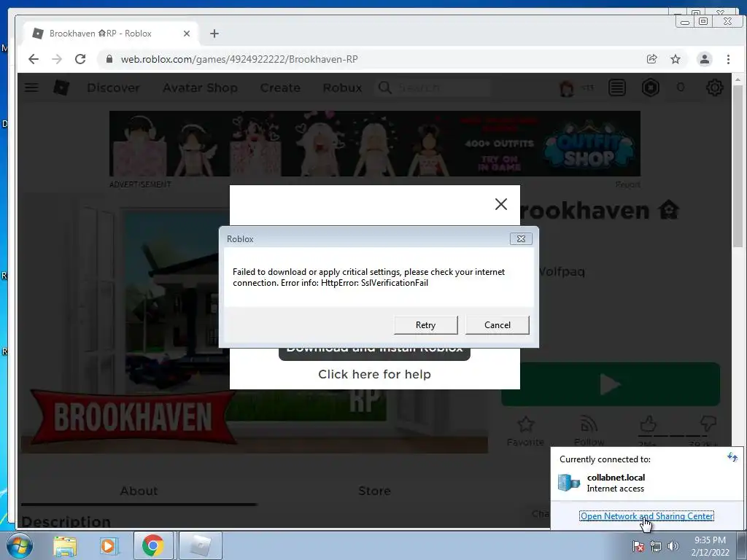747x560 pixels.
Task: Open Windows Explorer from taskbar
Action: (65, 545)
